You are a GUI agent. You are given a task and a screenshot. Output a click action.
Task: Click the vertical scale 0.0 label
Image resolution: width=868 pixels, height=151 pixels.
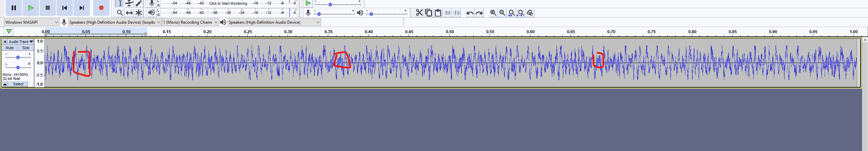point(40,63)
